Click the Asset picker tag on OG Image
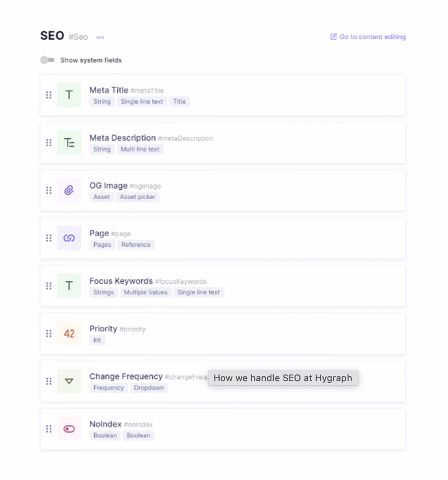The height and width of the screenshot is (480, 448). [x=137, y=197]
